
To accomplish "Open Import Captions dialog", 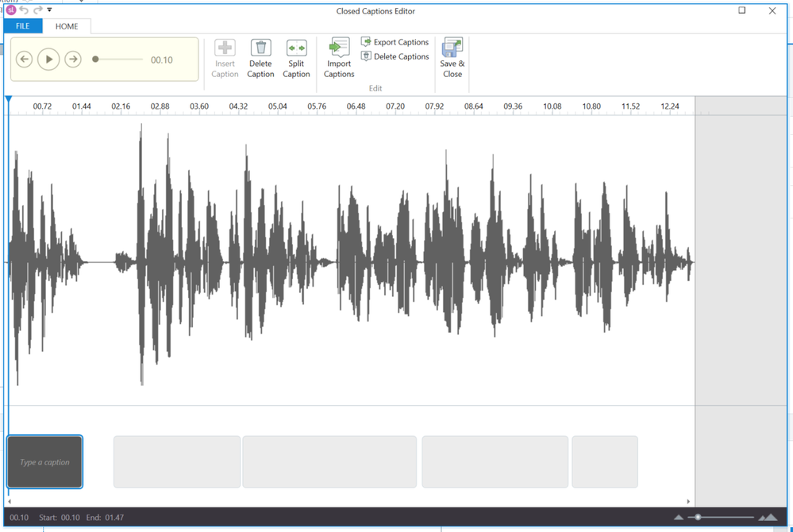I will [x=339, y=59].
